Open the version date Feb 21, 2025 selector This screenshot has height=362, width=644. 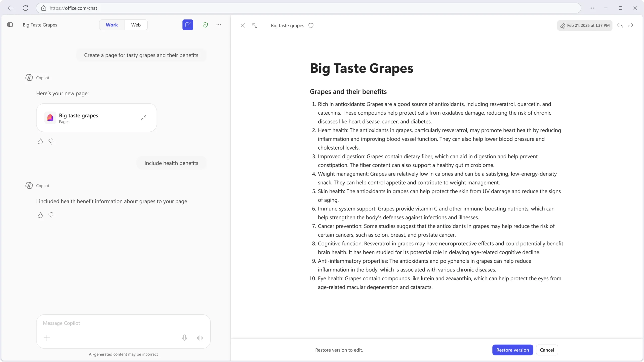[585, 26]
